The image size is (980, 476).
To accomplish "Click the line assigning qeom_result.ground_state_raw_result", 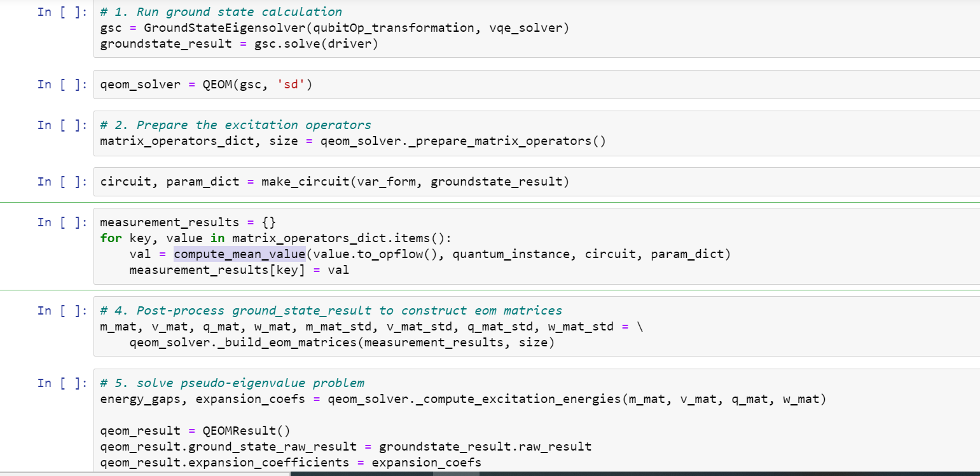I will point(346,447).
